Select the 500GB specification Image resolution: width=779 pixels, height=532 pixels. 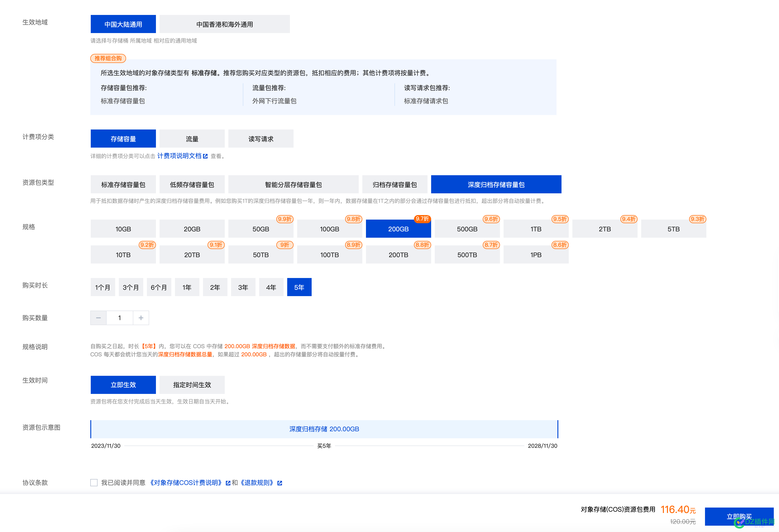pos(467,229)
